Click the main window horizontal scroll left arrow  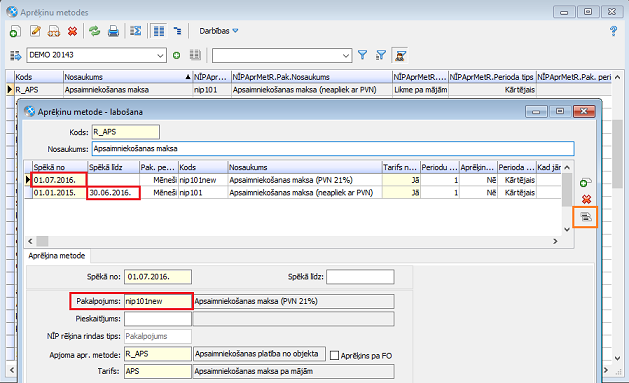(12, 370)
